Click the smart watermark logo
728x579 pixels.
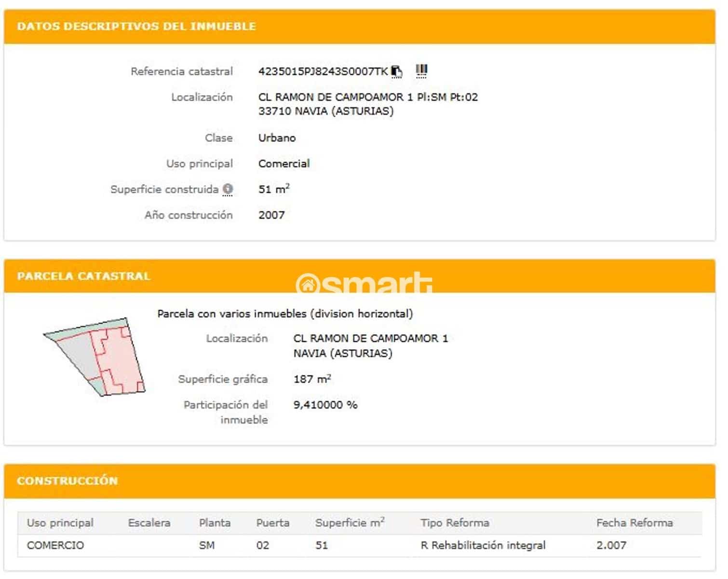pyautogui.click(x=364, y=284)
